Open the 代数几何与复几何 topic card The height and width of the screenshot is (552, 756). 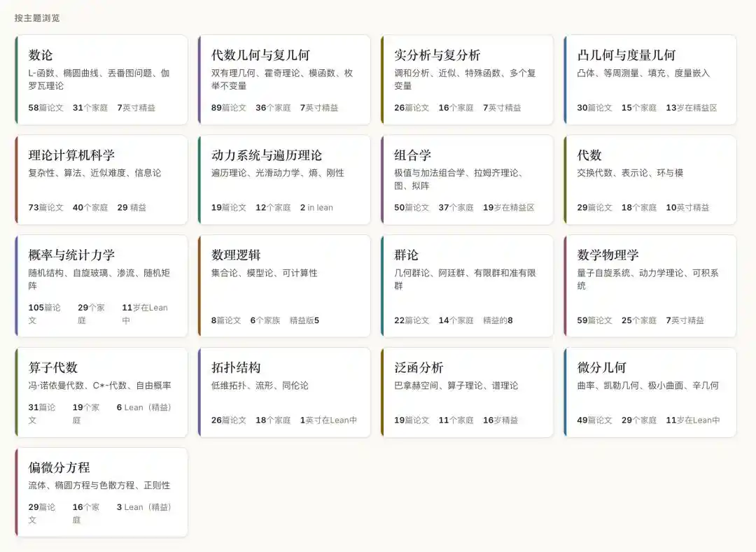point(284,80)
